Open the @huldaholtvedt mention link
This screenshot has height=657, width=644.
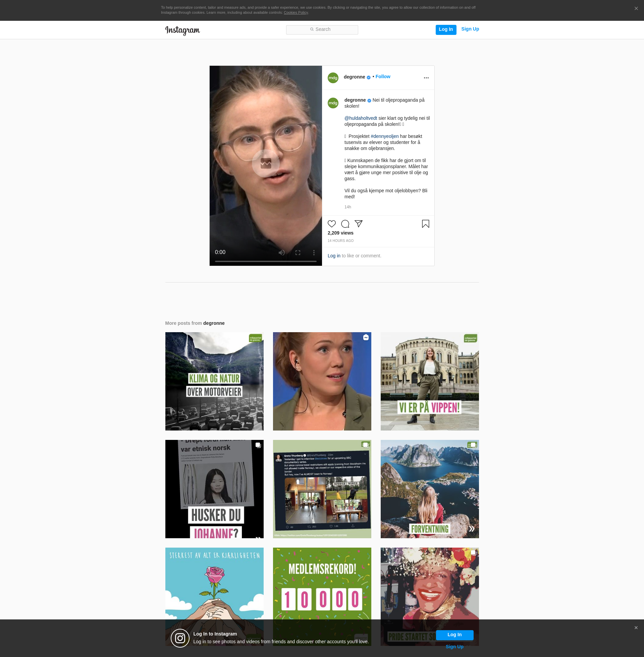point(361,118)
